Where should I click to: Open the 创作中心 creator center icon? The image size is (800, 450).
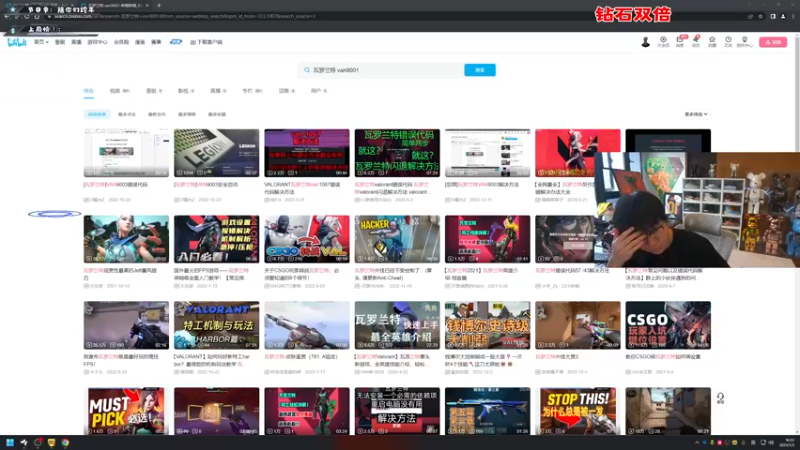[x=744, y=42]
